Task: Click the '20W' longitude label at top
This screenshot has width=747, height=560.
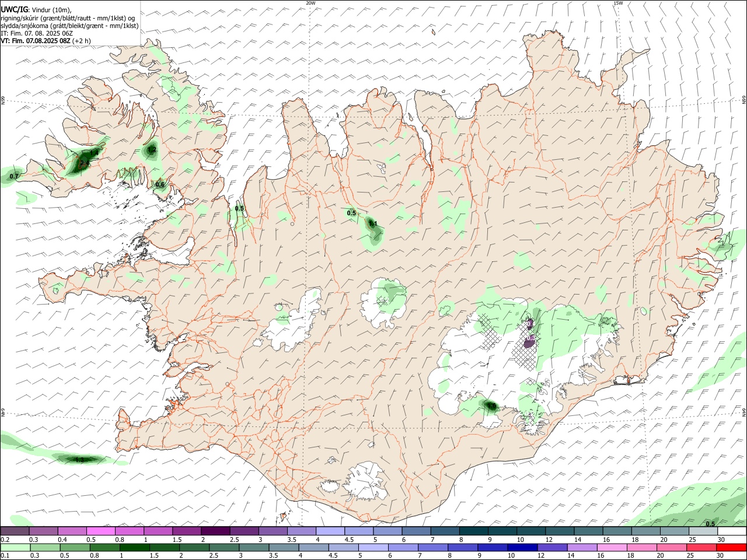Action: pyautogui.click(x=310, y=3)
